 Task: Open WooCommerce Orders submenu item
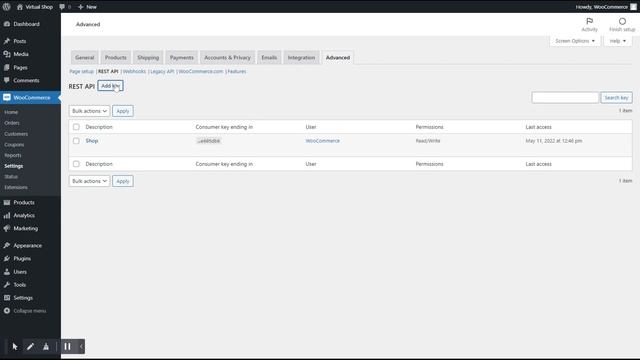(12, 123)
